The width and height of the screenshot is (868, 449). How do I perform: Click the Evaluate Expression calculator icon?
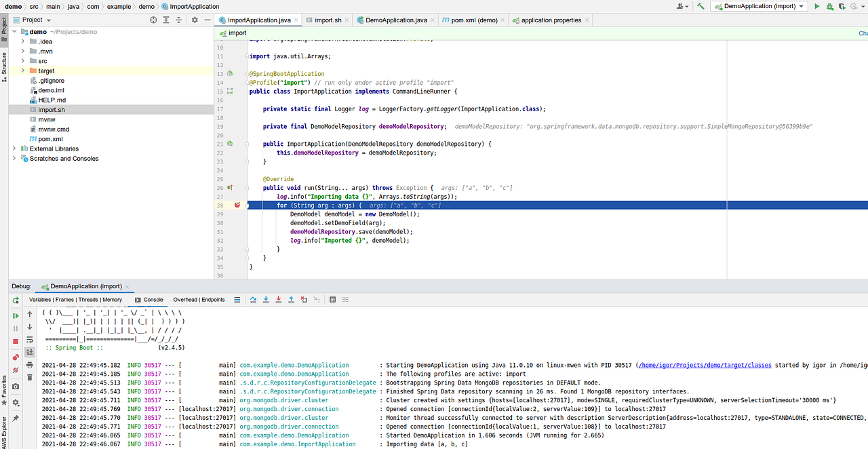(332, 300)
